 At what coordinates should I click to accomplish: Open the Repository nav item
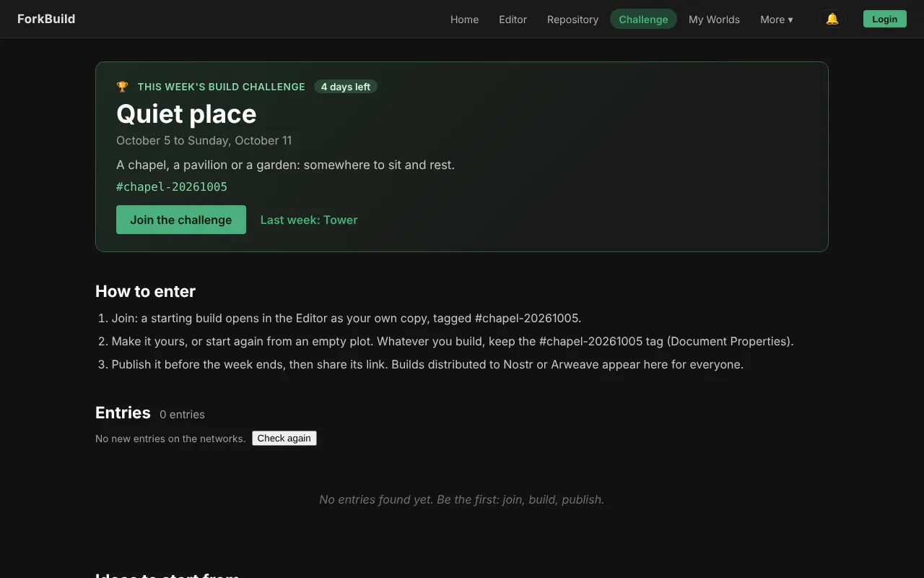pos(572,20)
